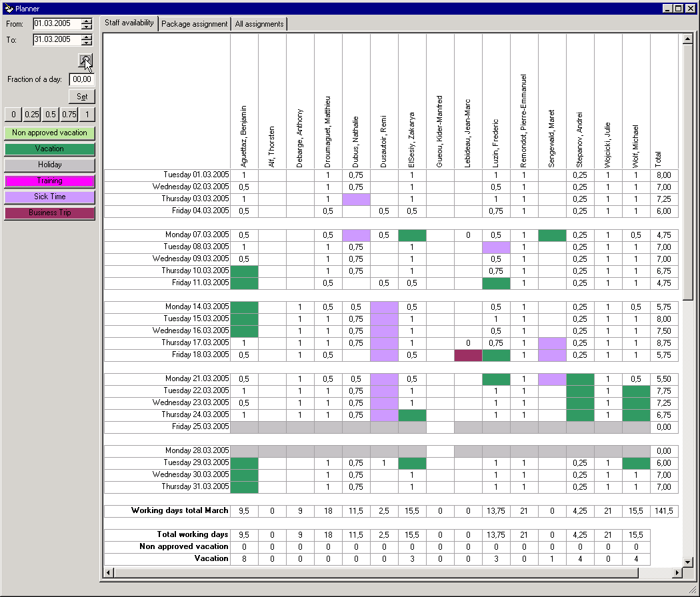Select the Sick Time color category

pos(49,197)
